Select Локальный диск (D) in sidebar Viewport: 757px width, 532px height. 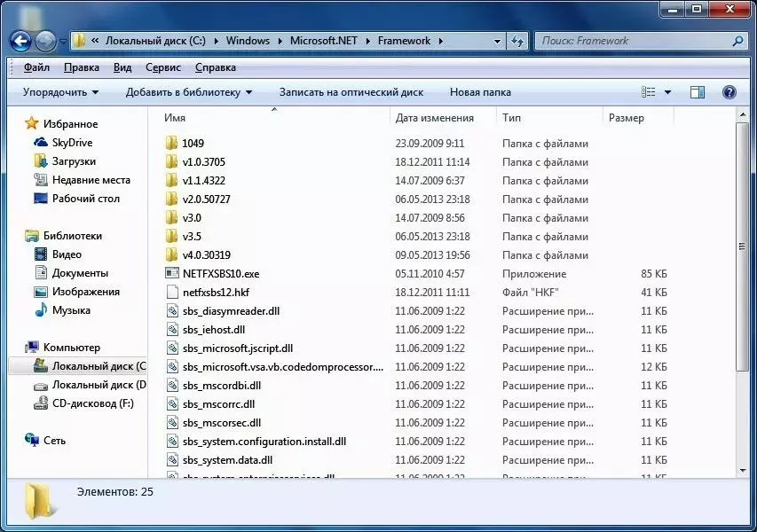(x=90, y=385)
